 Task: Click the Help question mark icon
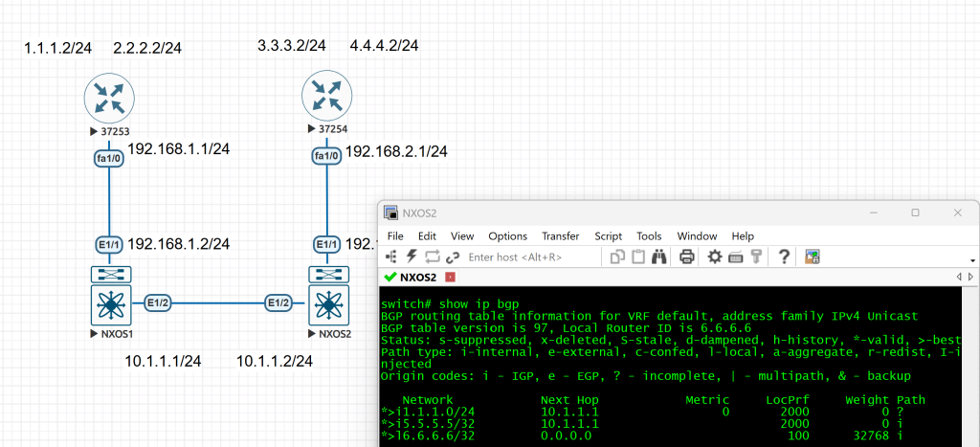[784, 257]
